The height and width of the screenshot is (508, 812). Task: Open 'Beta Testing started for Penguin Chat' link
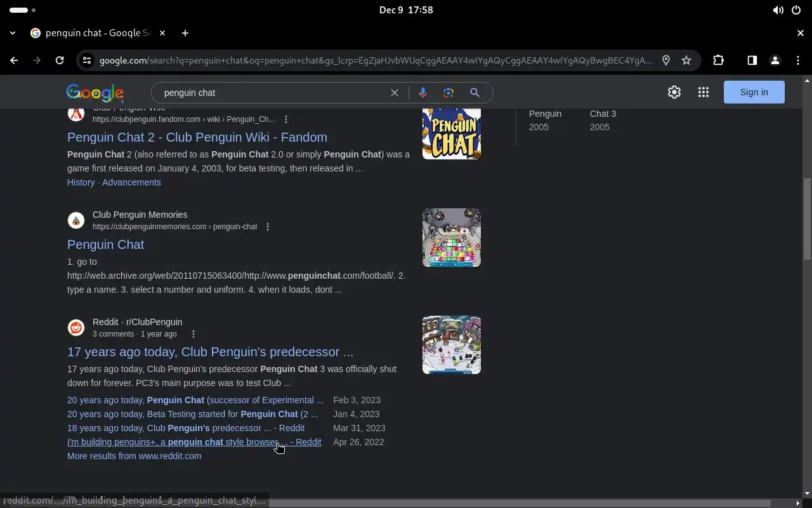(x=193, y=414)
